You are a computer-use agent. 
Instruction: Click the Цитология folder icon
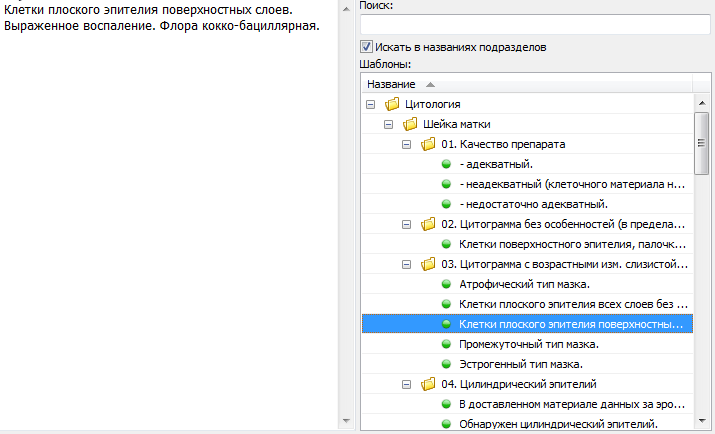(392, 104)
